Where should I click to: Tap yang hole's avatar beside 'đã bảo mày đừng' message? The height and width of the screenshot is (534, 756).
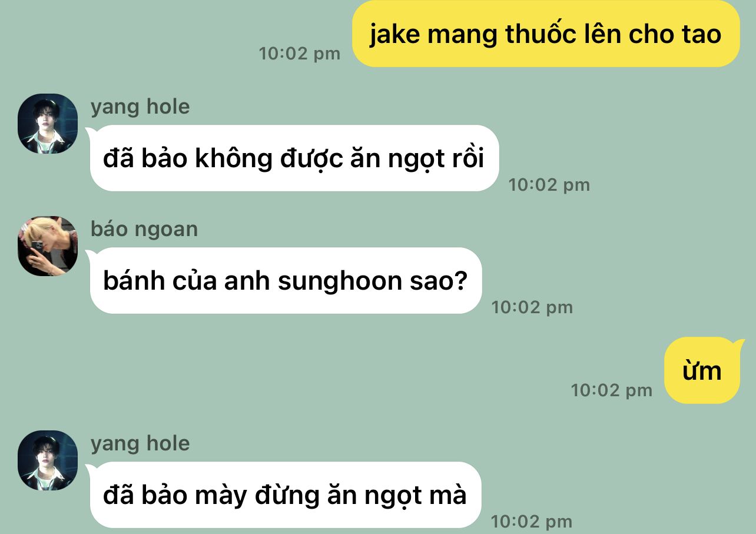coord(48,460)
